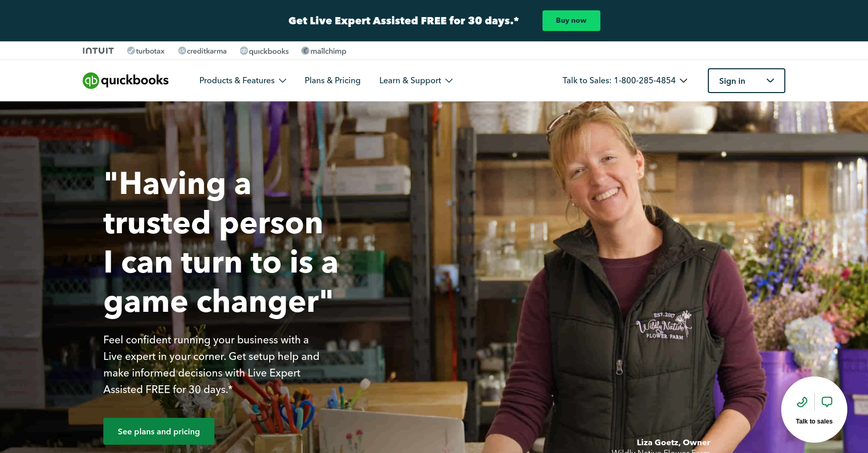Open the TurboTax checkmark icon link
868x453 pixels.
(x=131, y=51)
